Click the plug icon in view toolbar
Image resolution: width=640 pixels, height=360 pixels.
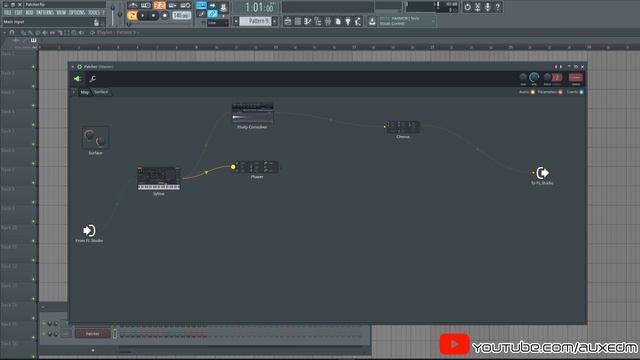click(x=348, y=21)
